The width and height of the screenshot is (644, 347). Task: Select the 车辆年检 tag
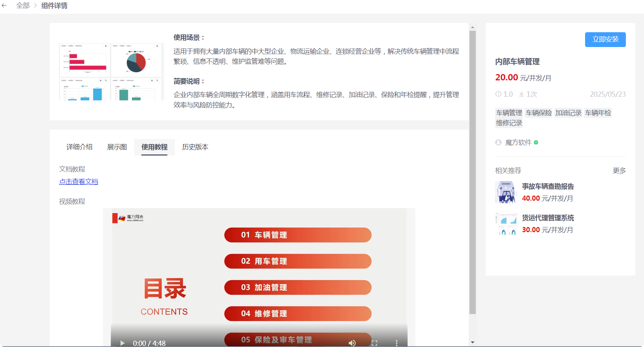(598, 113)
